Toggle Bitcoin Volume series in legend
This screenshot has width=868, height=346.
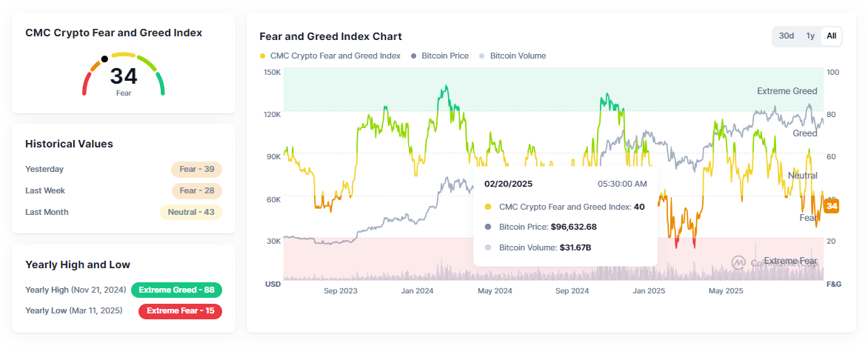tap(518, 56)
